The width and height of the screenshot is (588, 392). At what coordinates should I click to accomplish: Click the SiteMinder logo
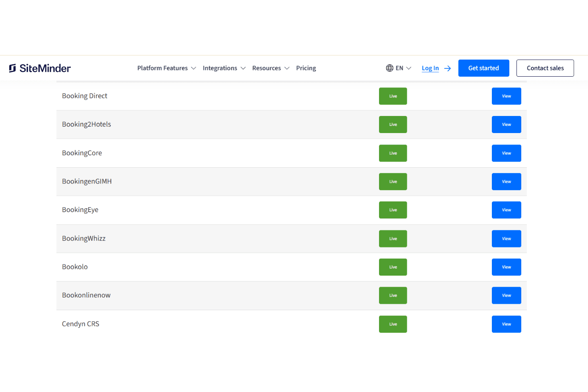click(40, 68)
